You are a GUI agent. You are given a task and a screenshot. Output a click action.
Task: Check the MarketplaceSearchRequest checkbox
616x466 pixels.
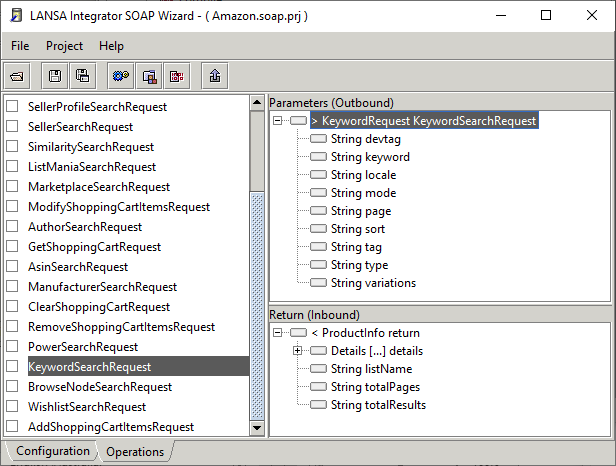click(12, 186)
